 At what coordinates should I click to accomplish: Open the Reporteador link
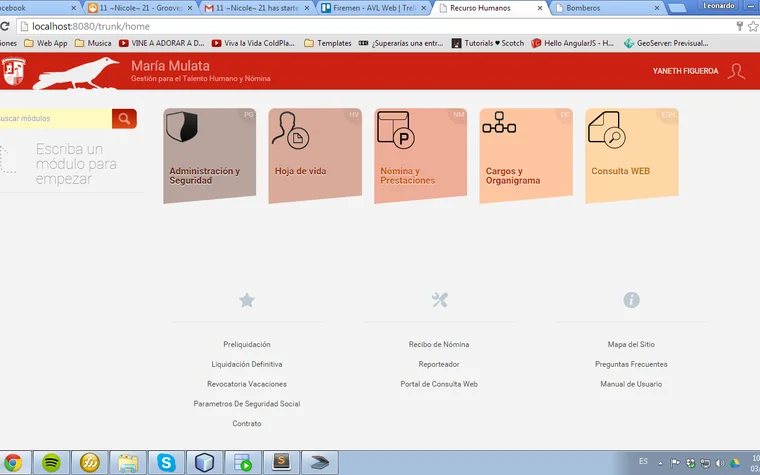439,364
